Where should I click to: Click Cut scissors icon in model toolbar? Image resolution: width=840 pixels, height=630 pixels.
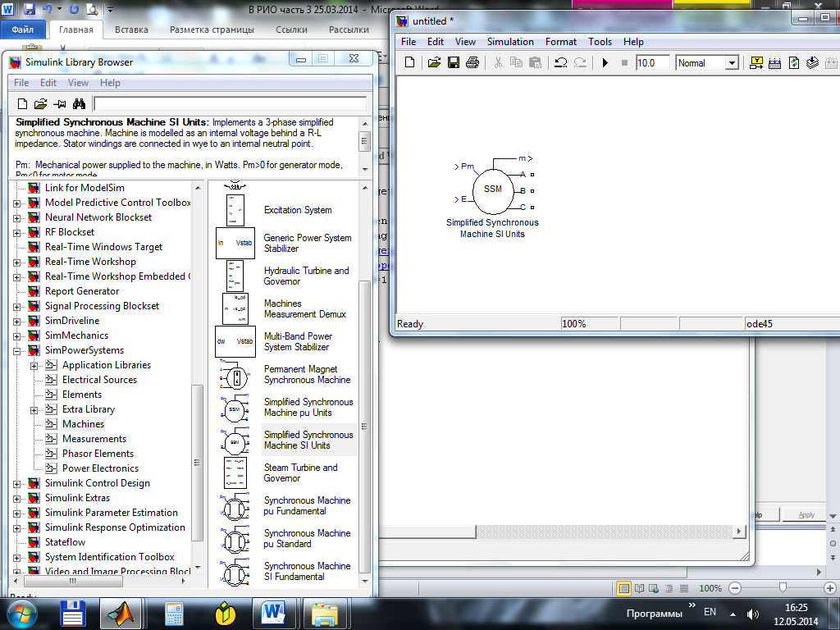click(498, 62)
